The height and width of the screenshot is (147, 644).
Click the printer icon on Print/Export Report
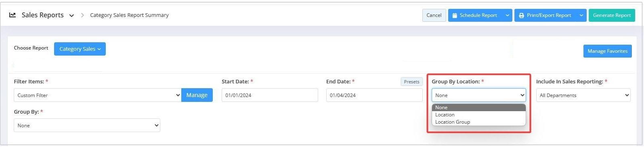click(x=521, y=15)
